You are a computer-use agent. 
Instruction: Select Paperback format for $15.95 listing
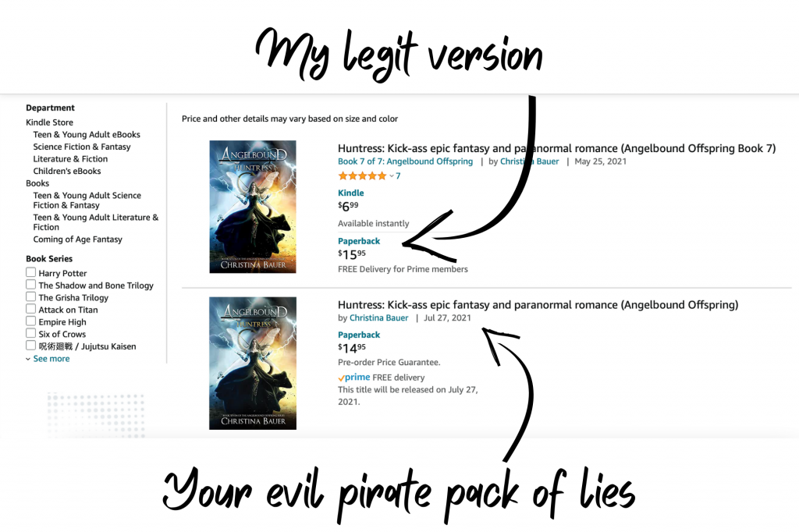click(x=359, y=241)
